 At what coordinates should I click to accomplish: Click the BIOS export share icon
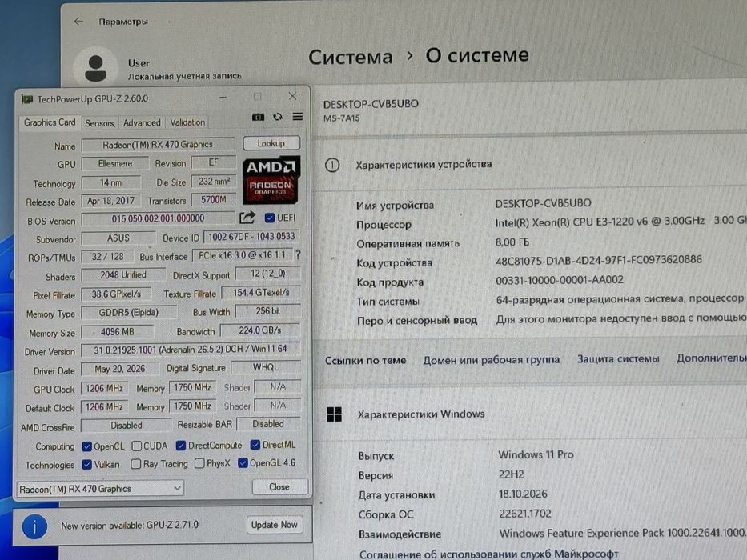tap(247, 218)
